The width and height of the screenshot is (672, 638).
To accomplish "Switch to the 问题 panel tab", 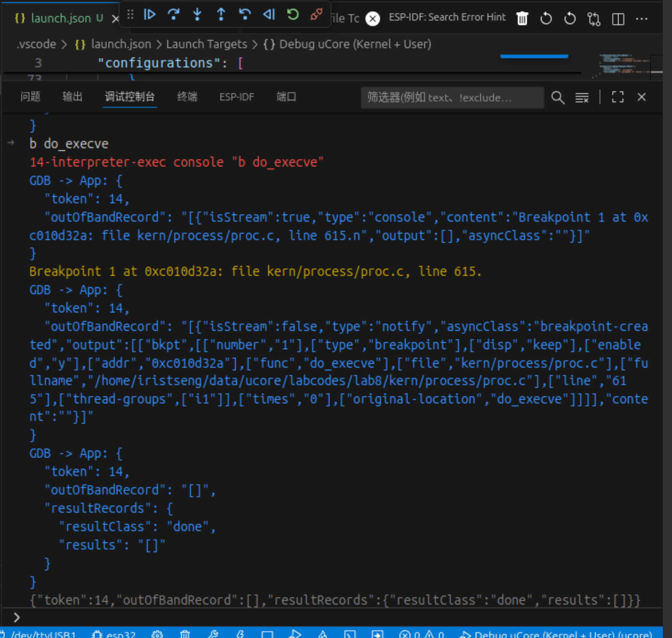I will click(x=30, y=97).
